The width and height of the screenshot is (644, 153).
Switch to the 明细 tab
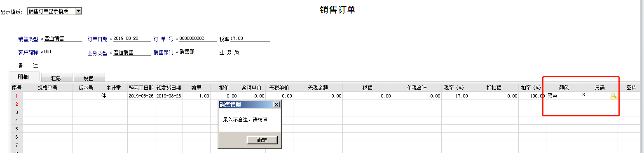24,77
